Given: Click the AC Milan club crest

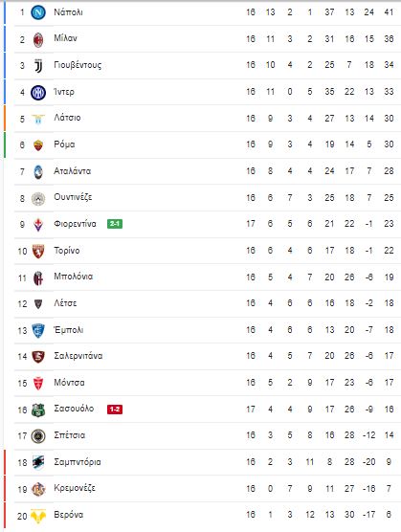Looking at the screenshot, I should pyautogui.click(x=38, y=39).
